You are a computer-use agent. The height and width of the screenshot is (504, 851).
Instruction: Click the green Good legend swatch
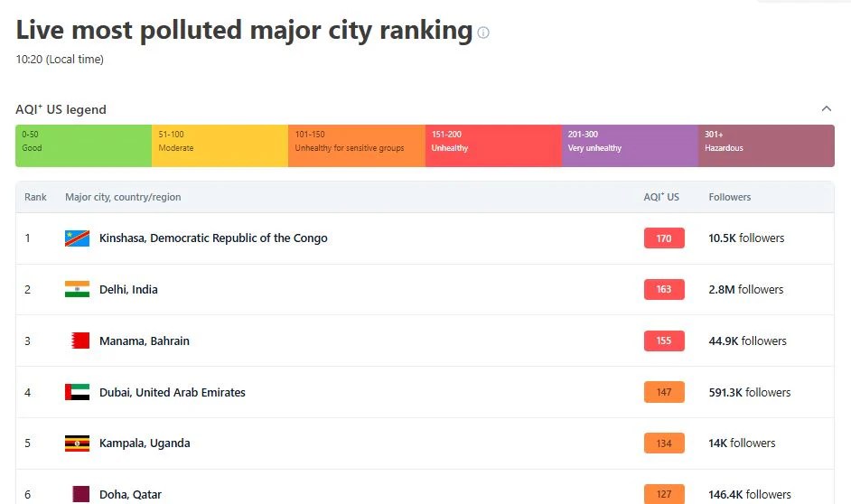[84, 146]
